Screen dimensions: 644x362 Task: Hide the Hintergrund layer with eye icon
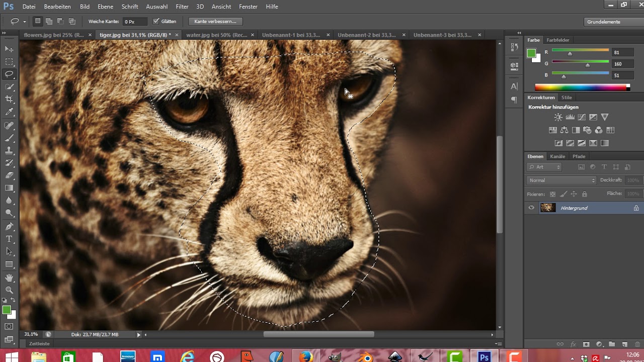click(531, 208)
